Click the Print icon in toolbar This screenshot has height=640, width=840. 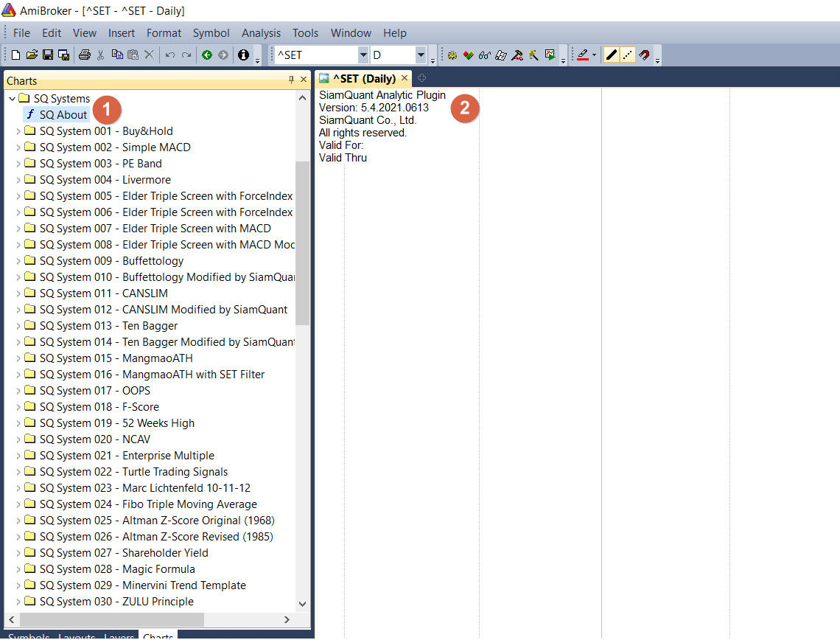[84, 55]
